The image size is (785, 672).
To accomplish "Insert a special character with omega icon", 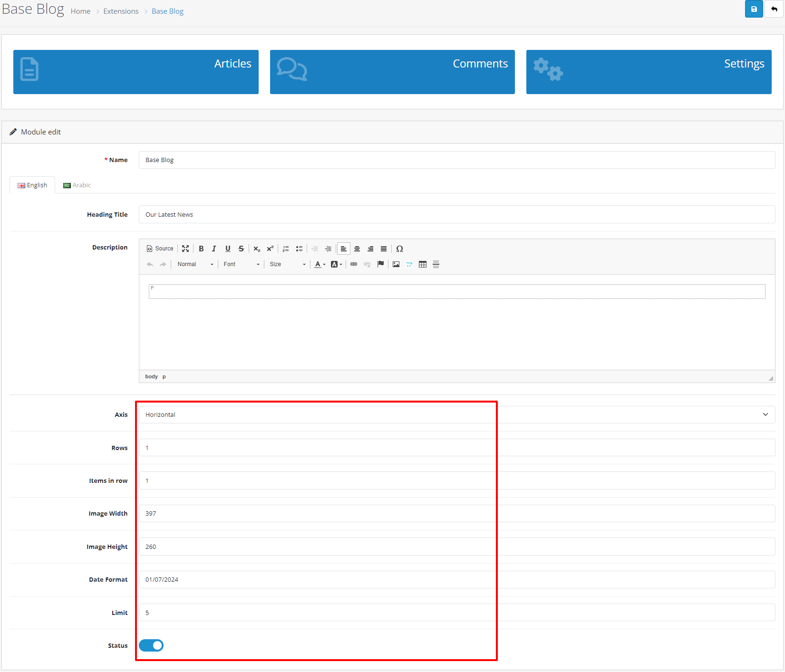I will pos(399,249).
